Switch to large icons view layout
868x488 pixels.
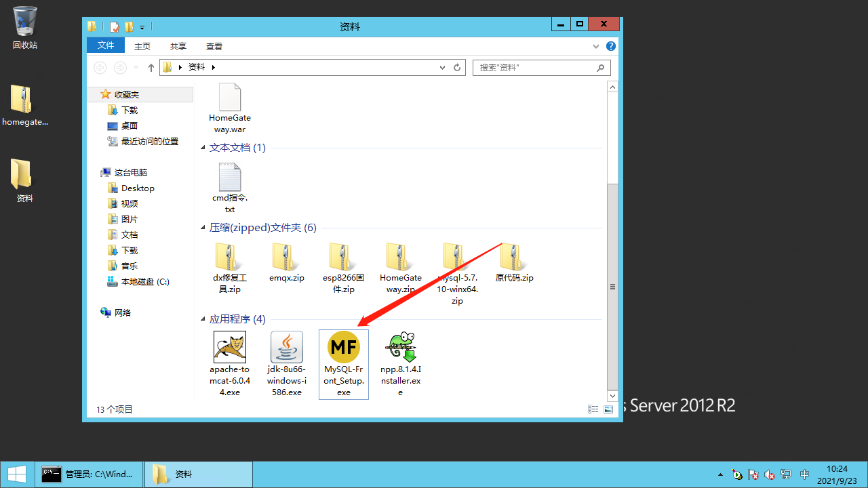tap(609, 409)
